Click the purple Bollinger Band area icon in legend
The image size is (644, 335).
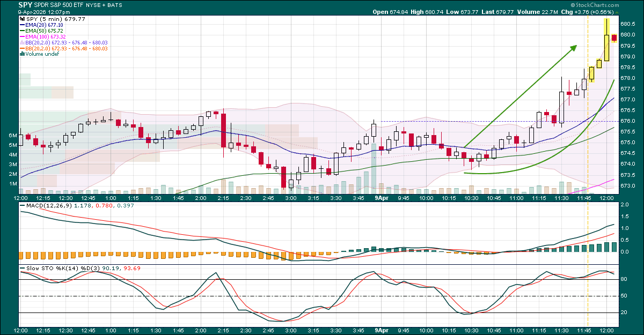[x=21, y=42]
